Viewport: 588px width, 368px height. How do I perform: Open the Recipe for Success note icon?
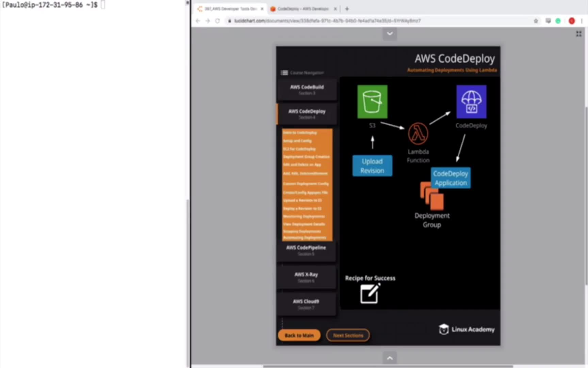370,293
